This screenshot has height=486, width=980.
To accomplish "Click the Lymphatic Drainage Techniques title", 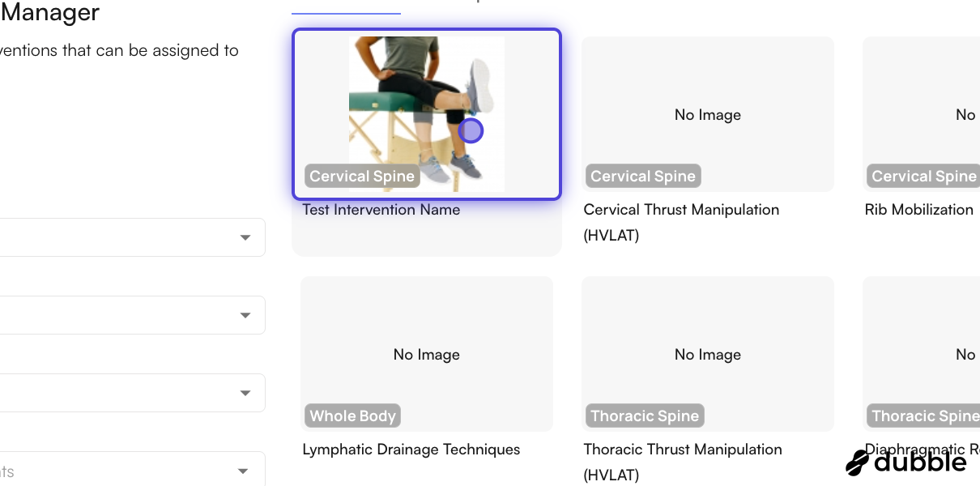I will [411, 450].
